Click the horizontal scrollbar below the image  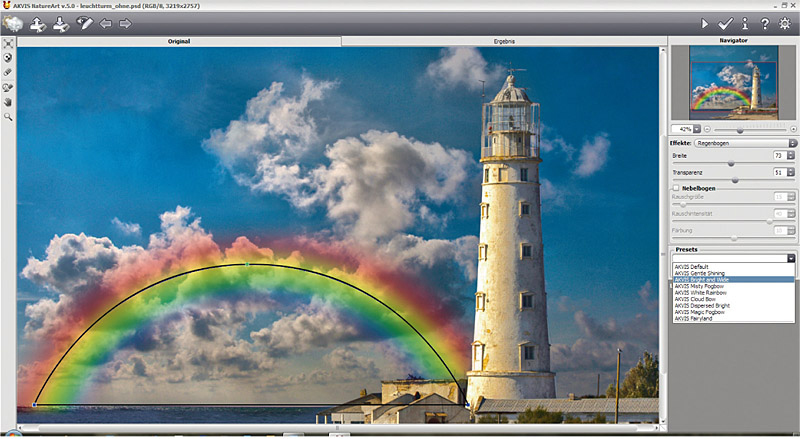click(x=339, y=428)
